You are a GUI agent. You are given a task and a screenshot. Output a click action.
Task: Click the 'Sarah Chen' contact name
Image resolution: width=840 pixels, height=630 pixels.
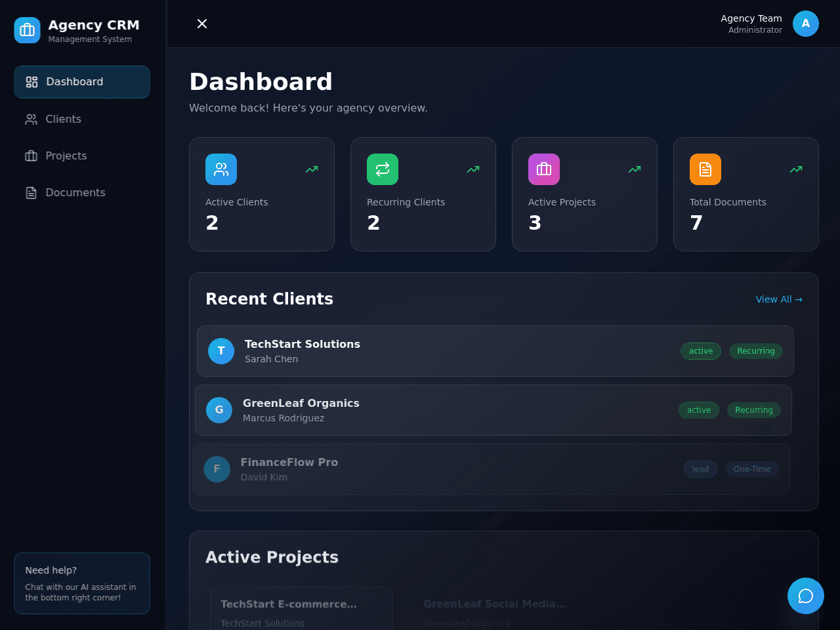[x=271, y=359]
